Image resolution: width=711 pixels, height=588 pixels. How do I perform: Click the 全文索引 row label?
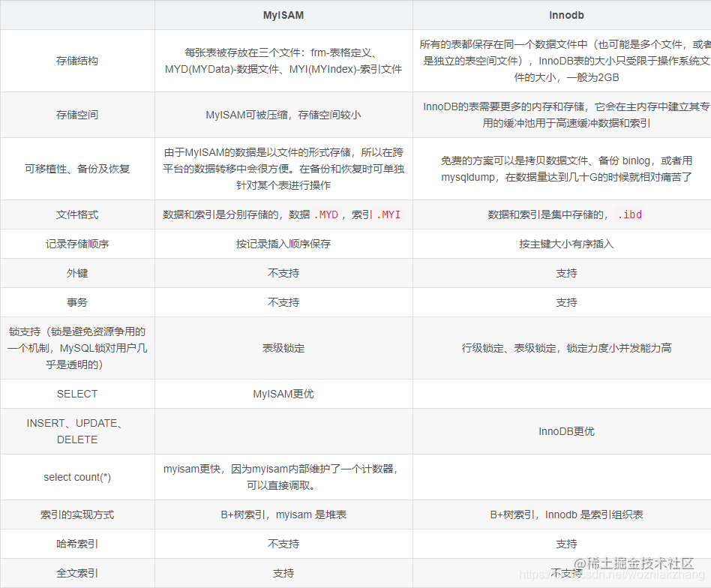[77, 573]
